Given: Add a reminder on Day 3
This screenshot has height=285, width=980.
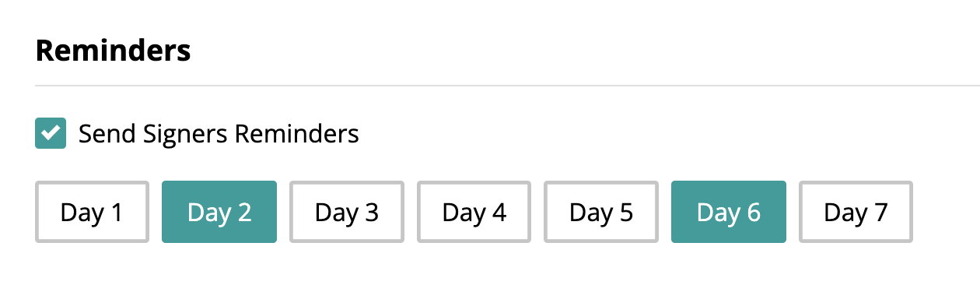Looking at the screenshot, I should tap(347, 212).
